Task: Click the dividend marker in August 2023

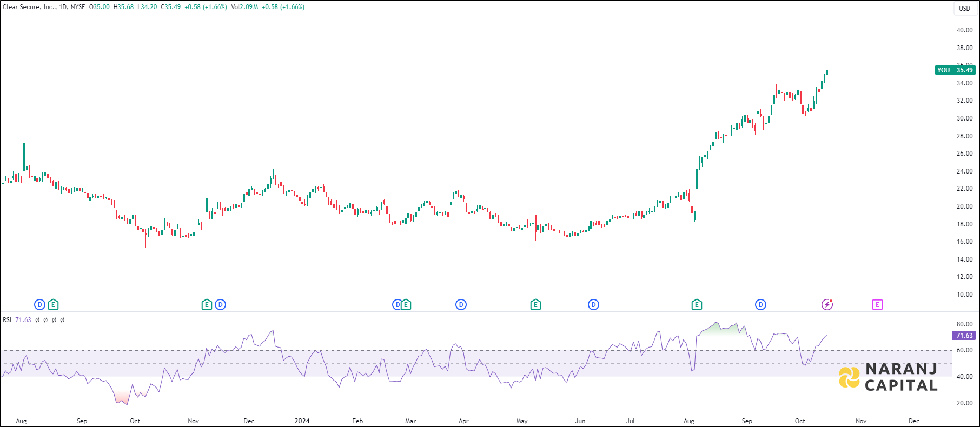Action: tap(39, 305)
